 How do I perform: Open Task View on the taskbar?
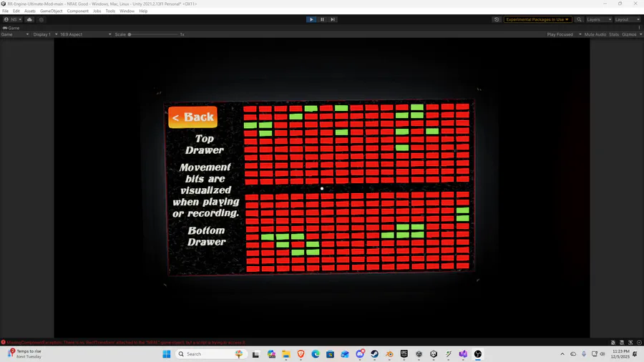(255, 354)
